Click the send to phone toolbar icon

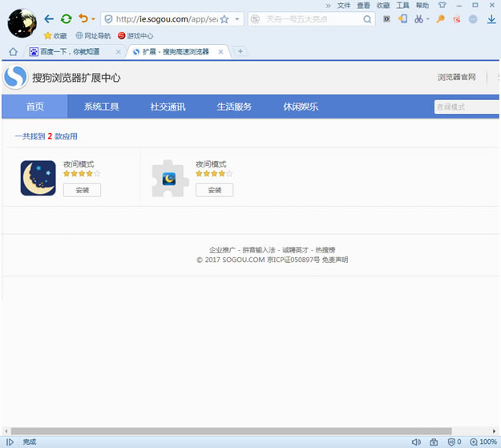click(402, 19)
